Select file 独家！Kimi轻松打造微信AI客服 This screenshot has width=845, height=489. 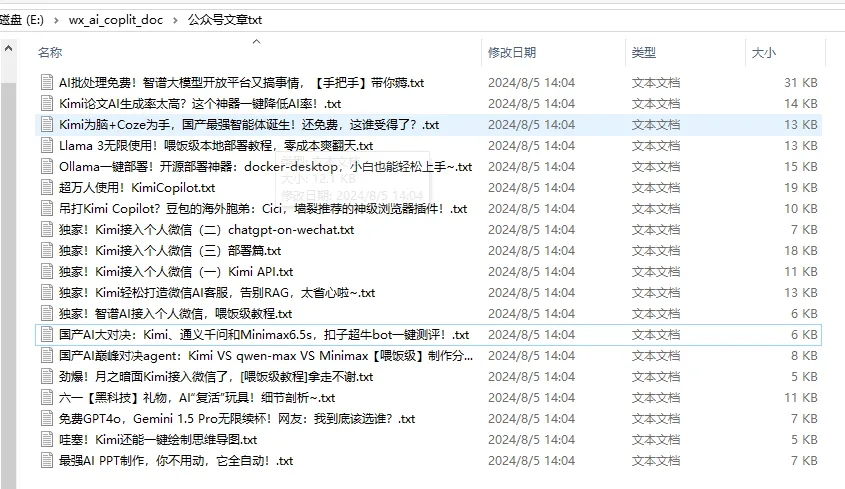click(217, 293)
